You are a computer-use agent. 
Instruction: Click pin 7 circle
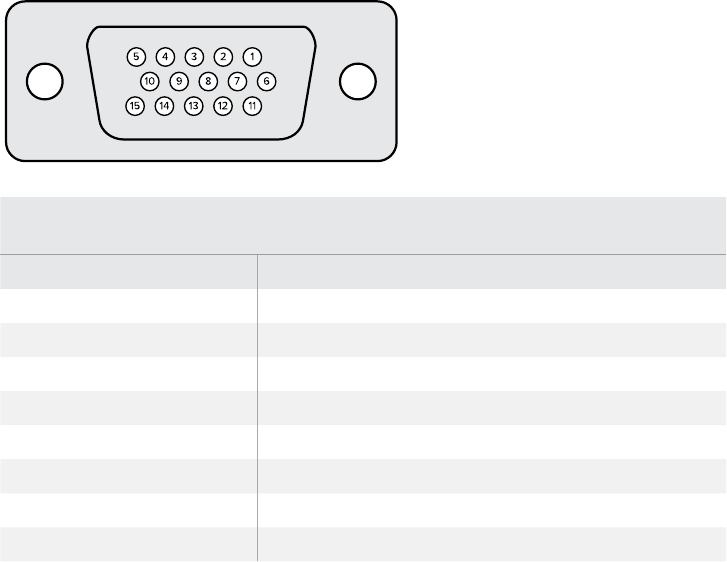[x=237, y=82]
